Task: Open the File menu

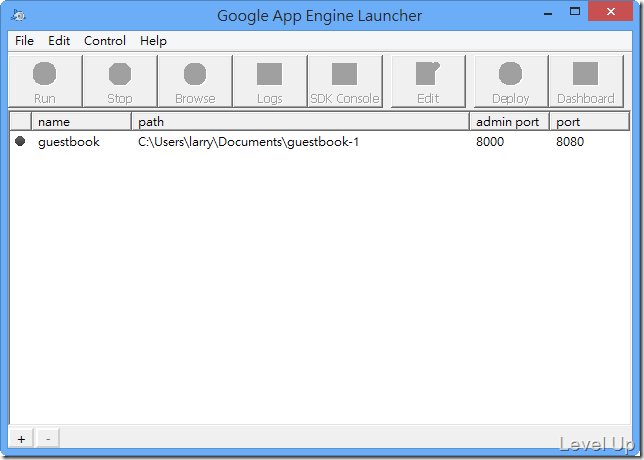Action: [24, 41]
